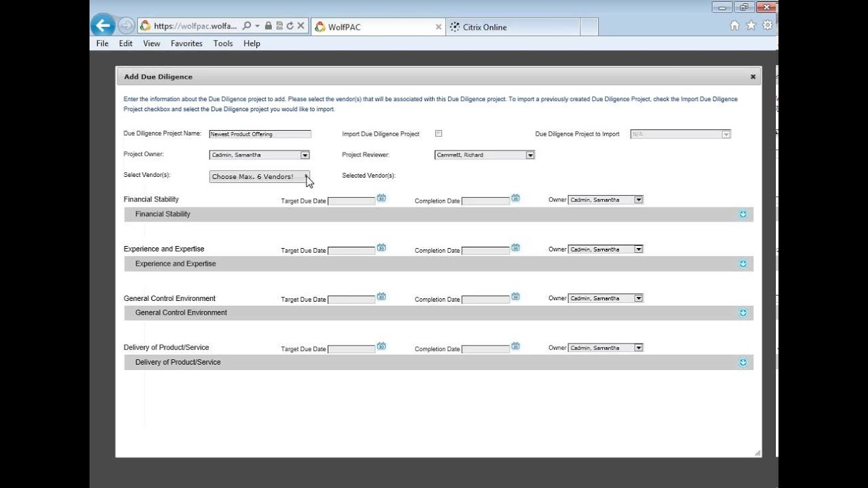Check the Import Due Diligence Project checkbox
This screenshot has height=488, width=868.
(439, 134)
